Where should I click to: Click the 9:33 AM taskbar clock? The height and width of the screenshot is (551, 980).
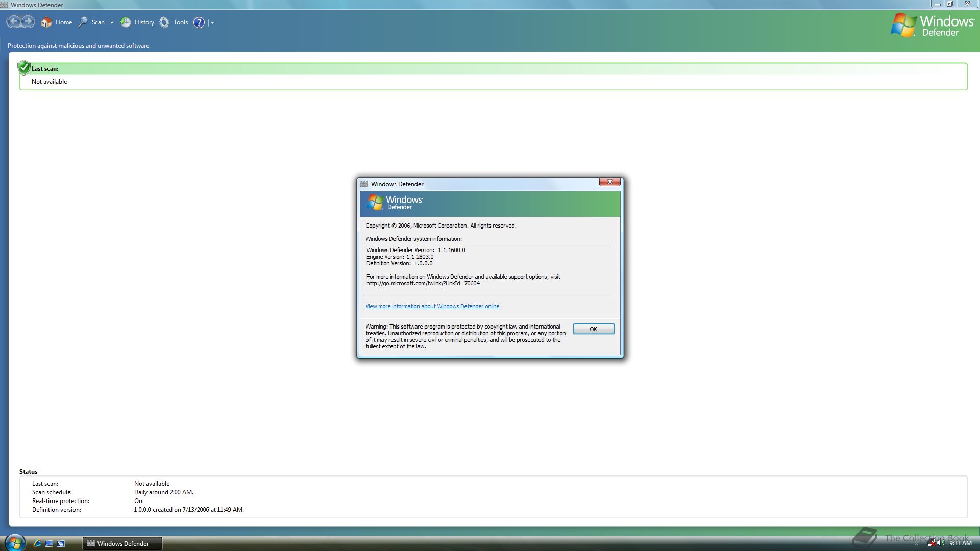(960, 543)
